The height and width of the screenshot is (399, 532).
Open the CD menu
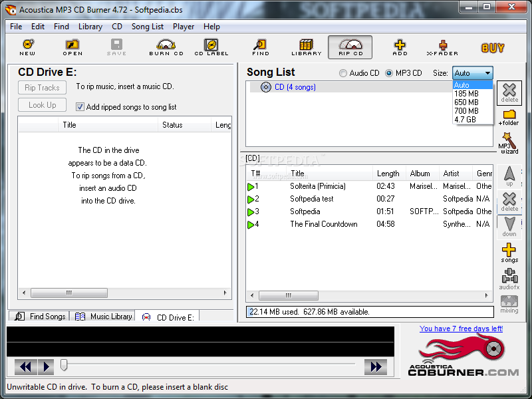coord(117,27)
